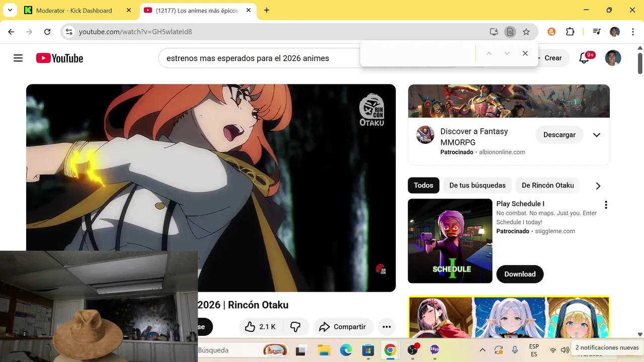Close the Kick Dashboard tab

(x=129, y=10)
